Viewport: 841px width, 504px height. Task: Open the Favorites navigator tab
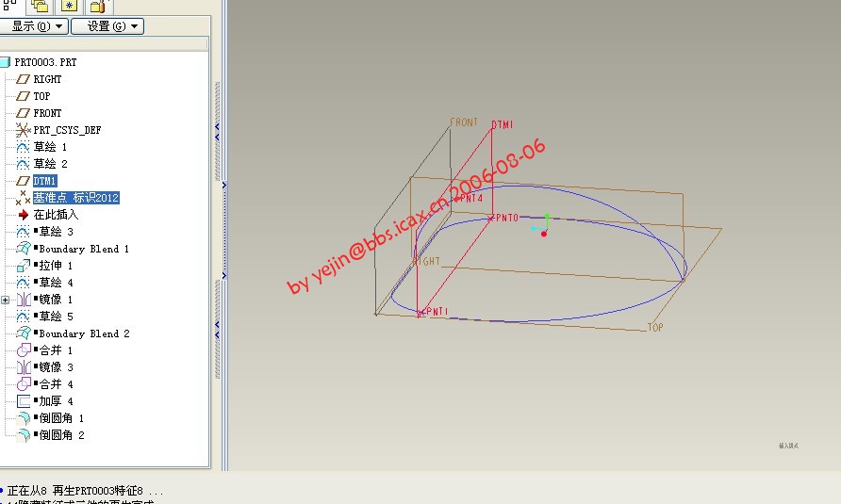pyautogui.click(x=69, y=6)
